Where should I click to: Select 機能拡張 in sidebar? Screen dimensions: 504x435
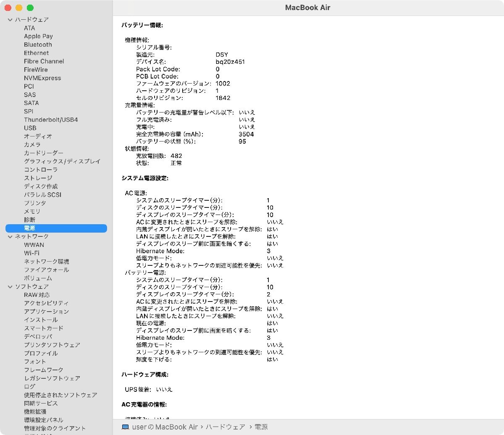coord(35,412)
